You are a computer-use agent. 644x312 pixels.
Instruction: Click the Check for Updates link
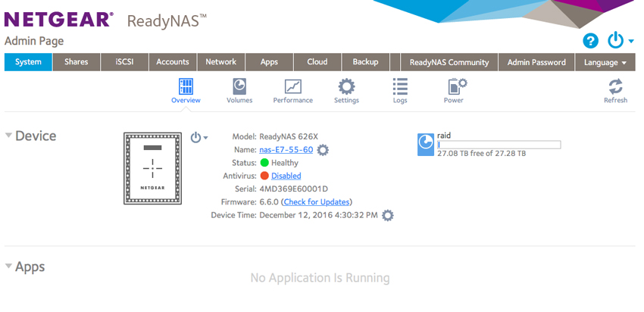tap(317, 202)
